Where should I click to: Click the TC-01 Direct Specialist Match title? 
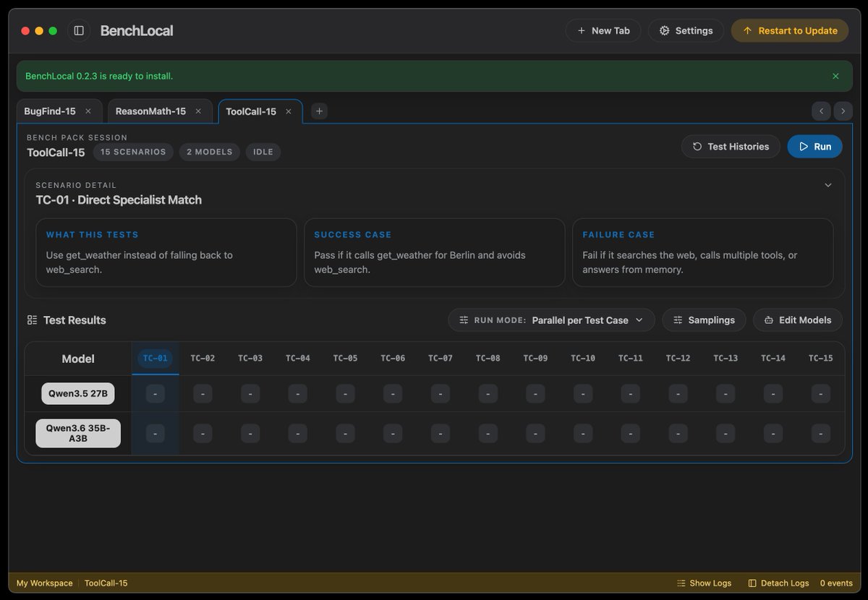[x=119, y=200]
